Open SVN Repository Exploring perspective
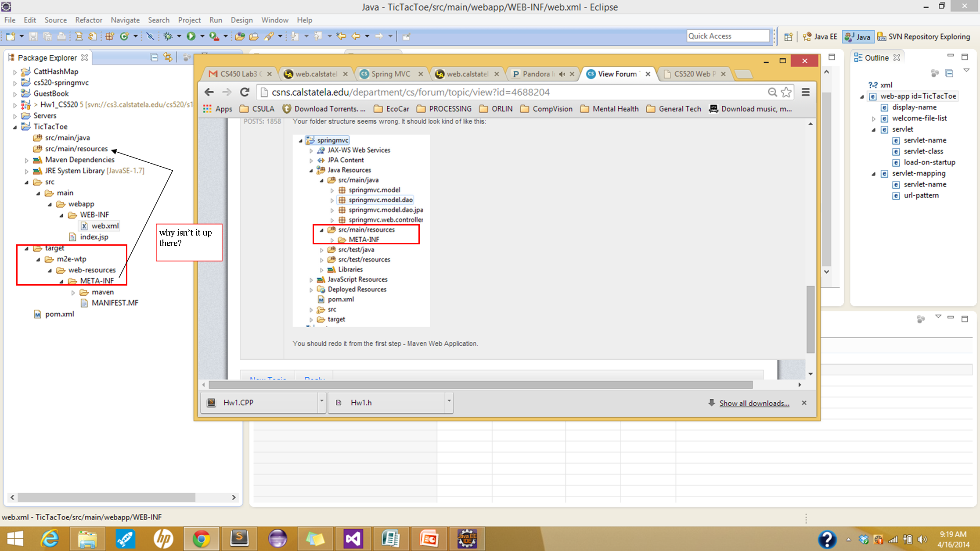Image resolution: width=980 pixels, height=551 pixels. click(923, 37)
